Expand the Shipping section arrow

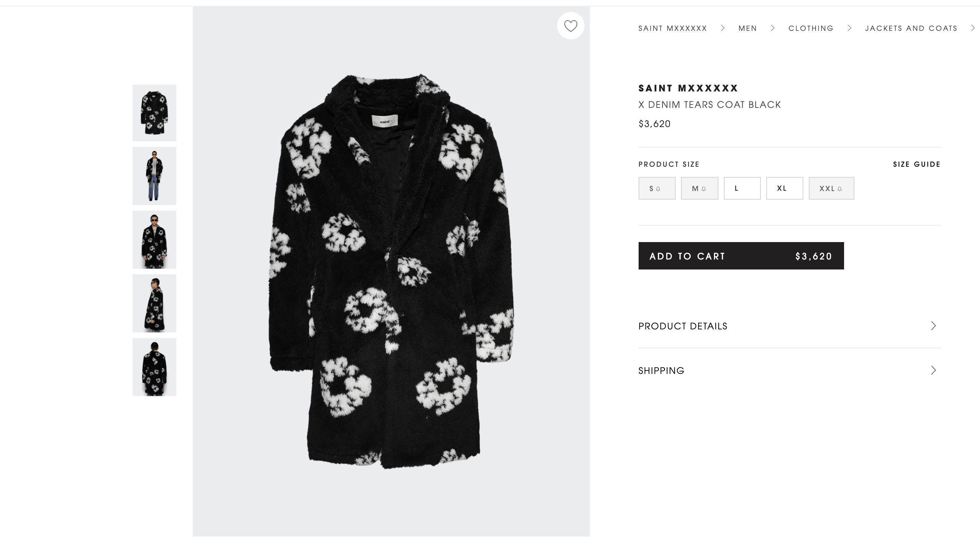(933, 370)
